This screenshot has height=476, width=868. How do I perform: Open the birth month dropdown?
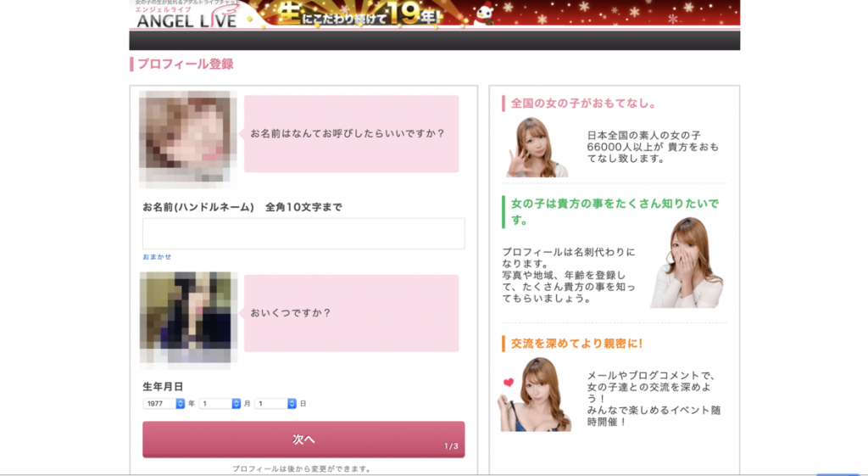[220, 404]
